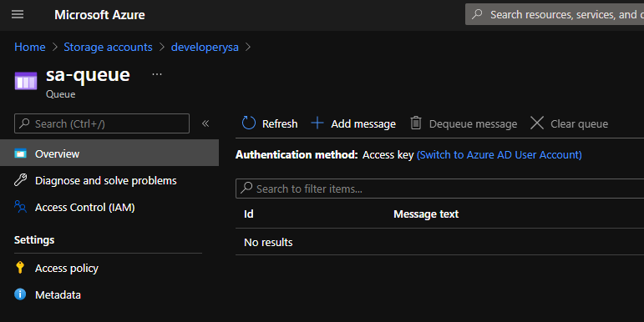
Task: Open the hamburger portal menu
Action: click(18, 15)
